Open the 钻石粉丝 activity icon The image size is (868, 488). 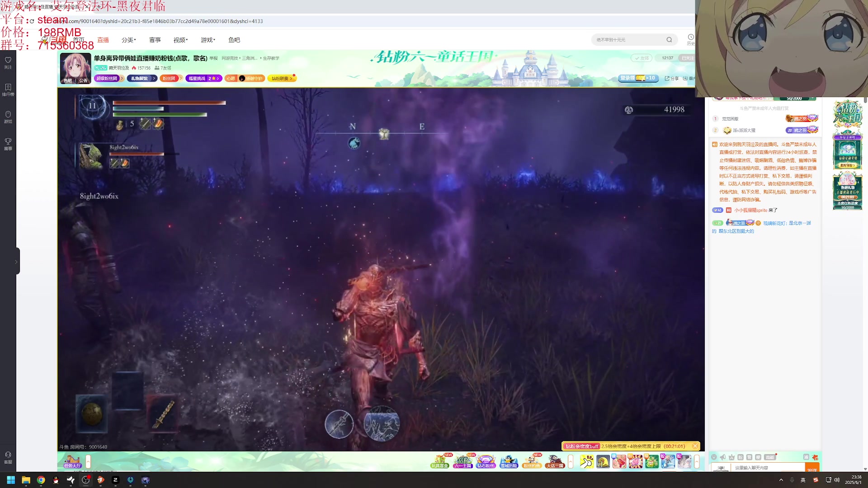486,461
